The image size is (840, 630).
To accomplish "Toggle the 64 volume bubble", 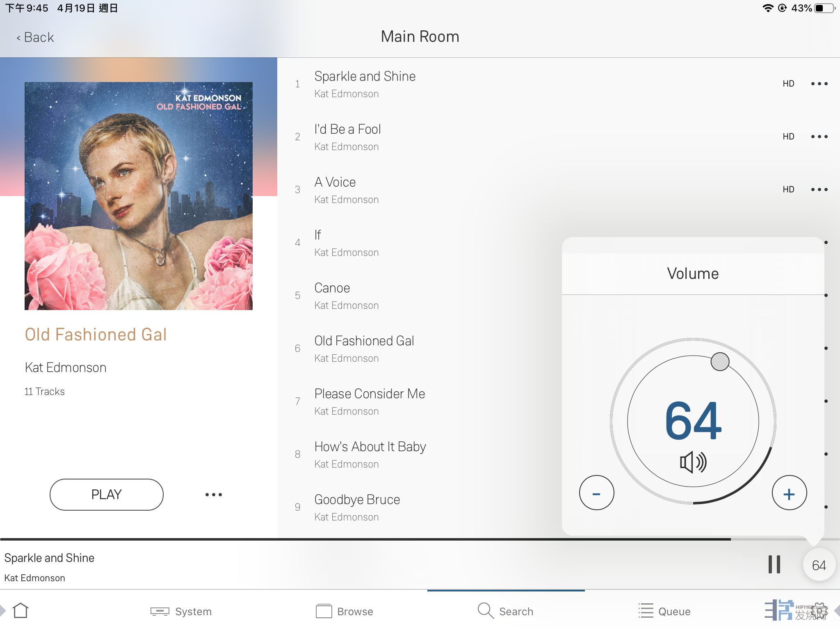I will click(819, 565).
